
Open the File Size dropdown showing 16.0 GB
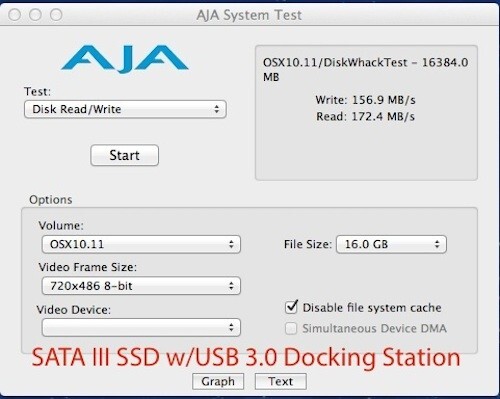[391, 244]
